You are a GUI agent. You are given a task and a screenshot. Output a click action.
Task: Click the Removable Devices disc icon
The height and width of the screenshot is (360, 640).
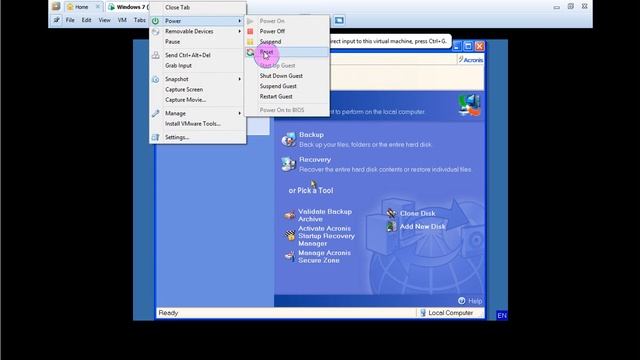coord(156,31)
